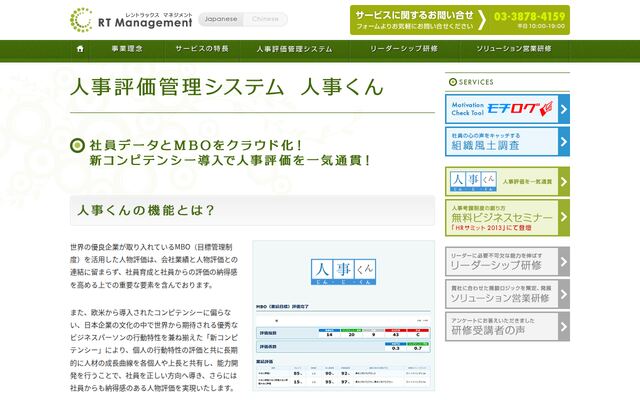Open the ソリューション営業研修 sidebar banner

(507, 294)
